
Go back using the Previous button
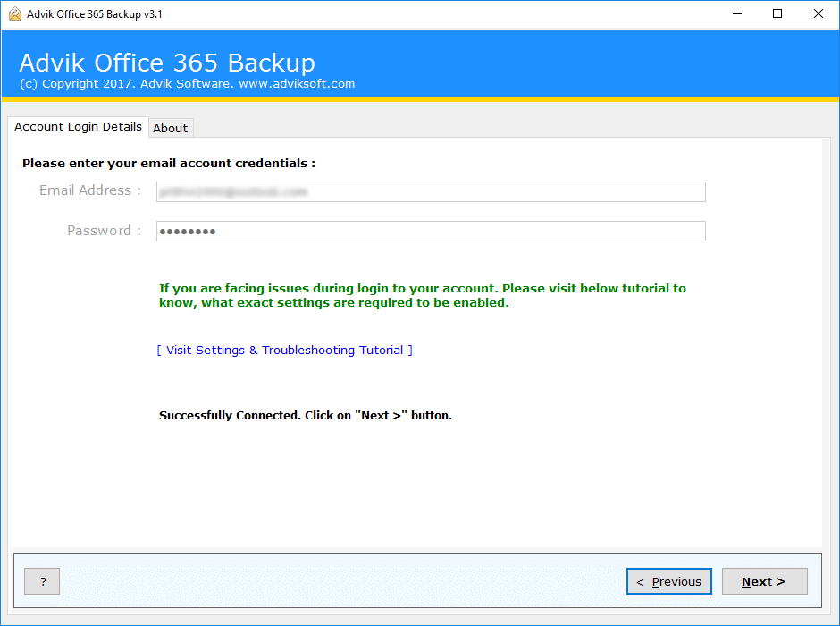pos(668,581)
